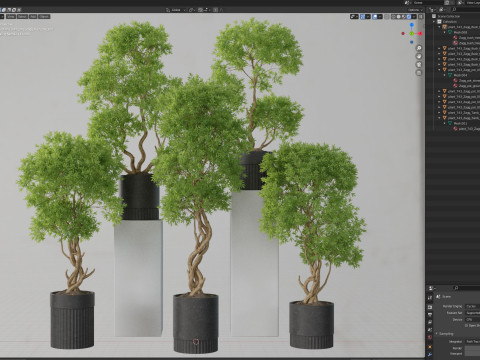The width and height of the screenshot is (480, 360).
Task: Open the View Layer properties tab
Action: 430,322
